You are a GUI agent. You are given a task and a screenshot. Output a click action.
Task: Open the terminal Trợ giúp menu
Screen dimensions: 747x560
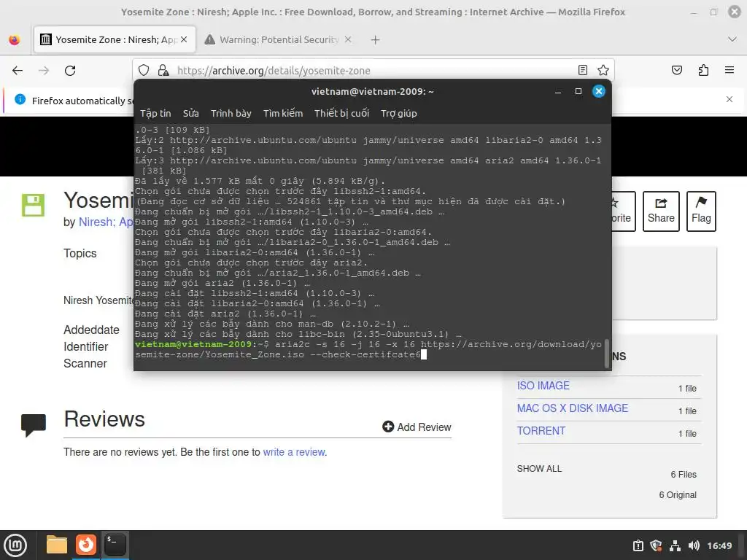pos(399,113)
